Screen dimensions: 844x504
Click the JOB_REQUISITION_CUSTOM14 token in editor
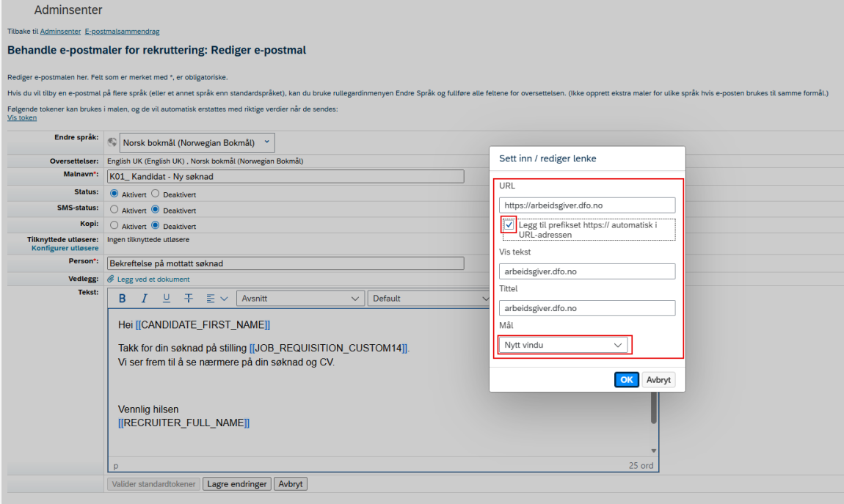pyautogui.click(x=328, y=348)
